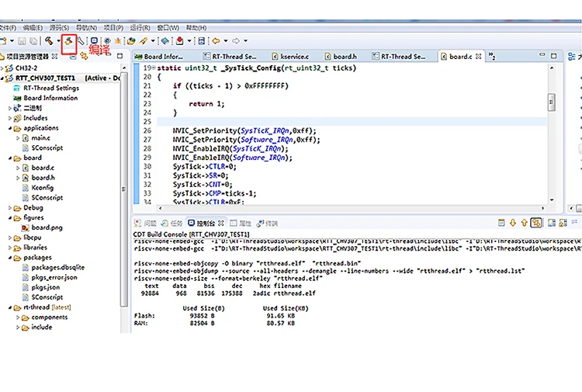Open the 文件(F) menu

(9, 28)
